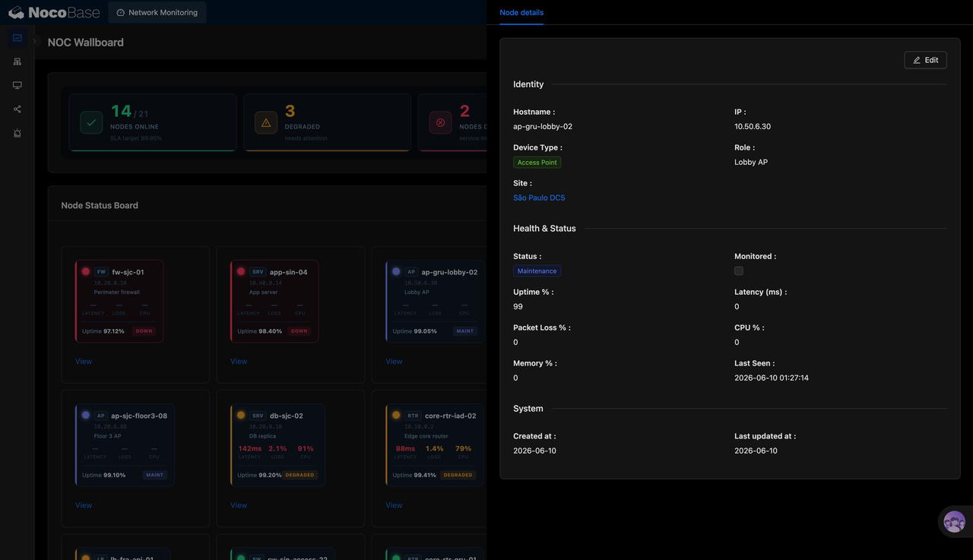Click the red cross Nodes Down icon

click(x=441, y=122)
